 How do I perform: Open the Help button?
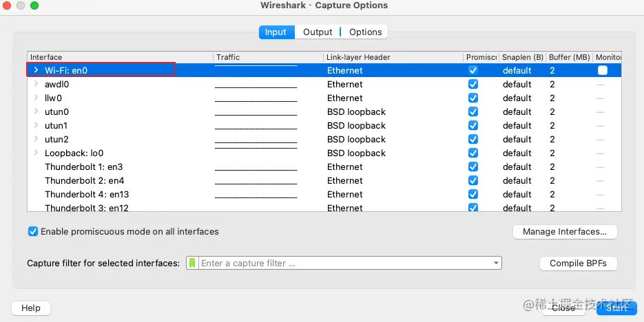click(x=31, y=308)
